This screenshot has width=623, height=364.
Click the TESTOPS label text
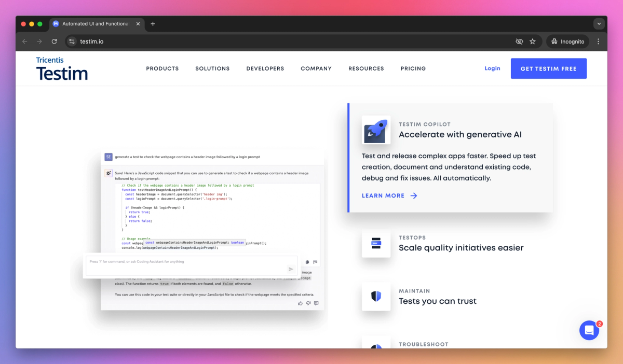[x=412, y=237]
